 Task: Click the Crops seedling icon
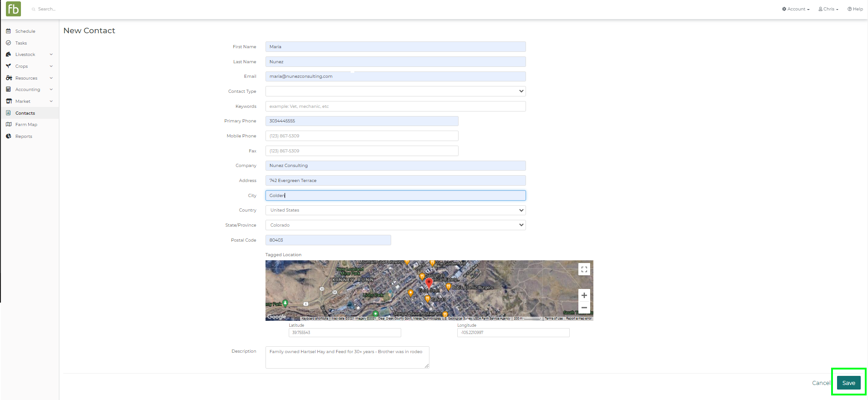point(8,66)
